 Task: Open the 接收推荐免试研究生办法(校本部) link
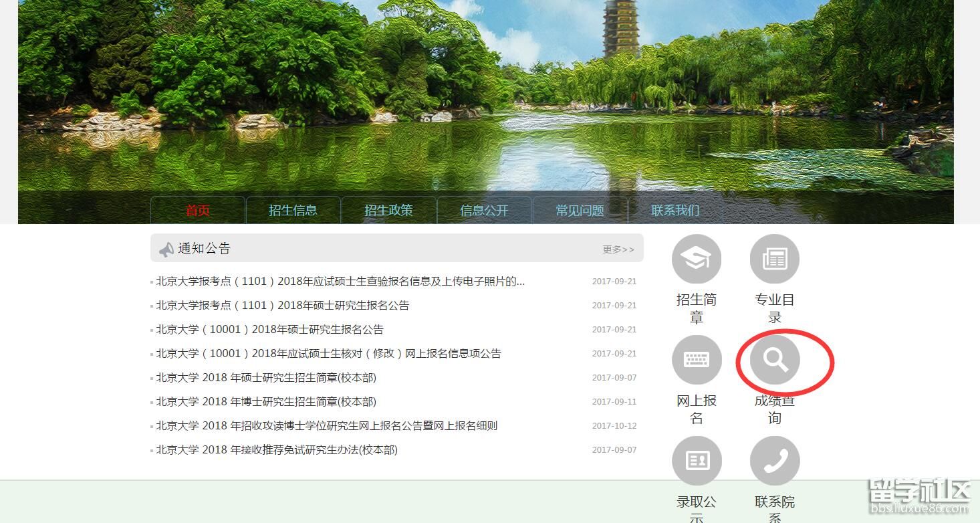[x=277, y=450]
